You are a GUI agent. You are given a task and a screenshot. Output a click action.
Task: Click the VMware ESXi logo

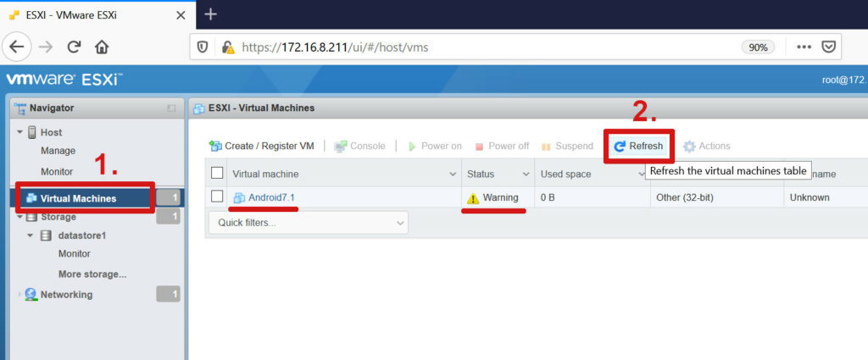click(x=64, y=80)
